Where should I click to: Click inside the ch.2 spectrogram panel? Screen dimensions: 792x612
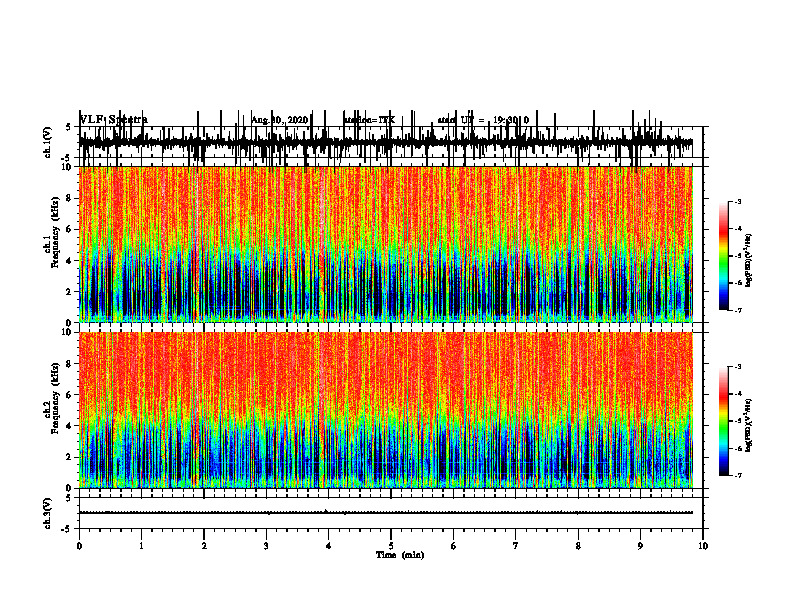pos(386,410)
